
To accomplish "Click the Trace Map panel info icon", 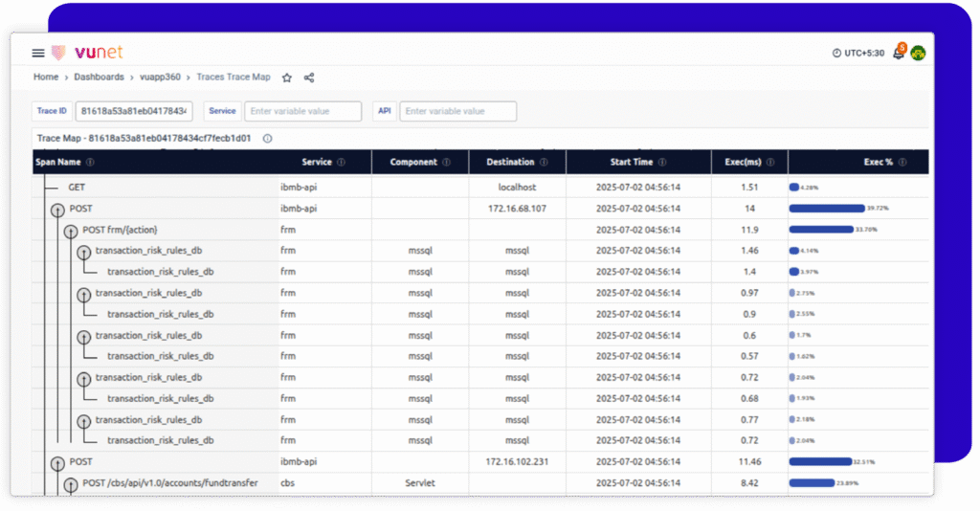I will [x=267, y=139].
